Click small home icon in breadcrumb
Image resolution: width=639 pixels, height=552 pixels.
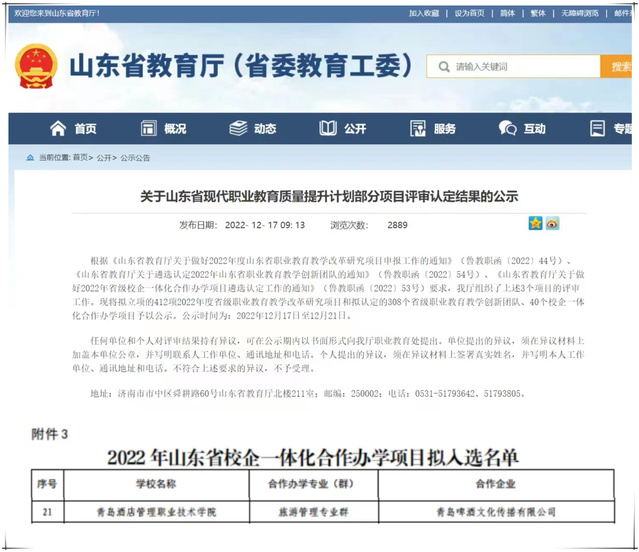pos(28,158)
